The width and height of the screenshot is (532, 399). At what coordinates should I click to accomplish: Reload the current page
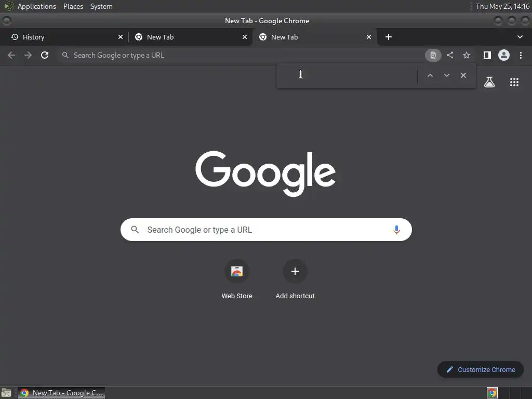tap(45, 55)
